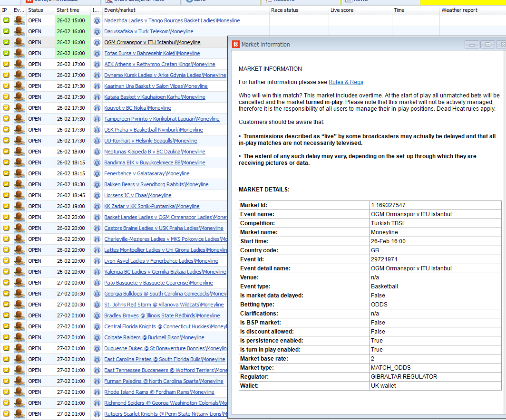506x420 pixels.
Task: Open Duquesne Dukes @ St Bonaventure Bonnies market
Action: [x=166, y=348]
